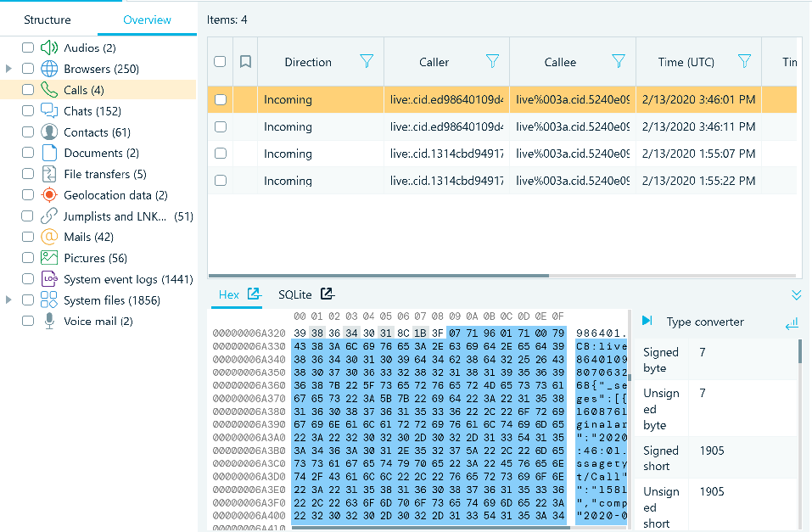812x532 pixels.
Task: Check the Mails checkbox
Action: pyautogui.click(x=28, y=237)
